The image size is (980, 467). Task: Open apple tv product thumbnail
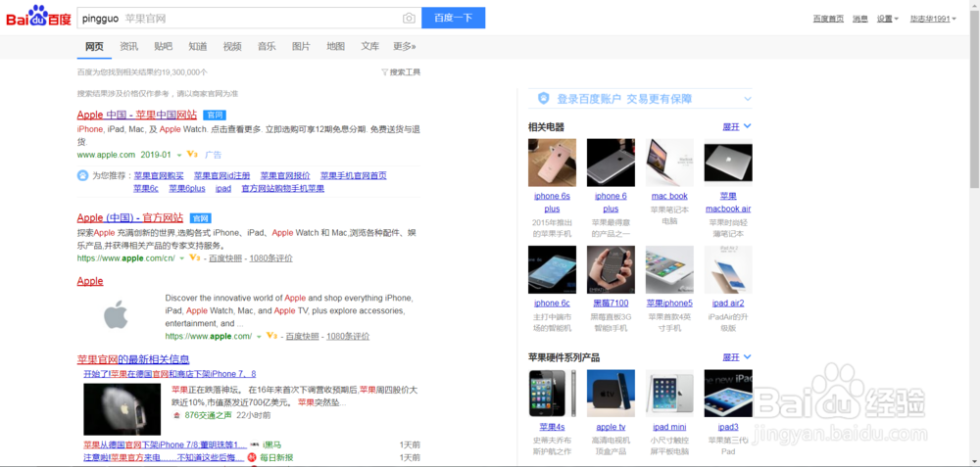(x=611, y=394)
